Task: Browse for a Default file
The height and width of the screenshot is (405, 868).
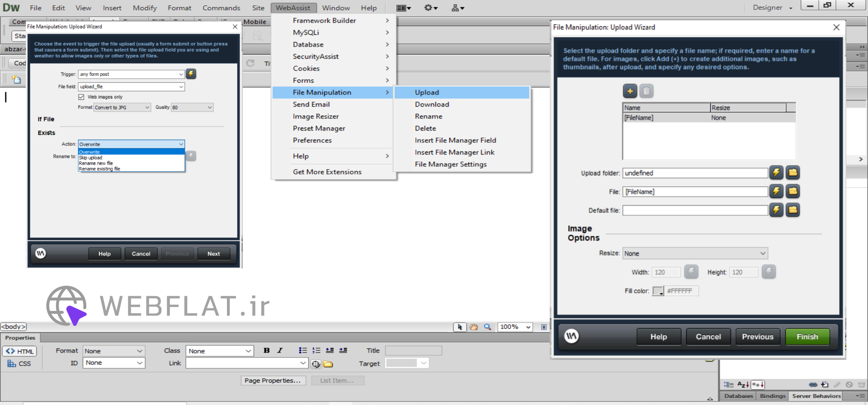Action: coord(793,210)
